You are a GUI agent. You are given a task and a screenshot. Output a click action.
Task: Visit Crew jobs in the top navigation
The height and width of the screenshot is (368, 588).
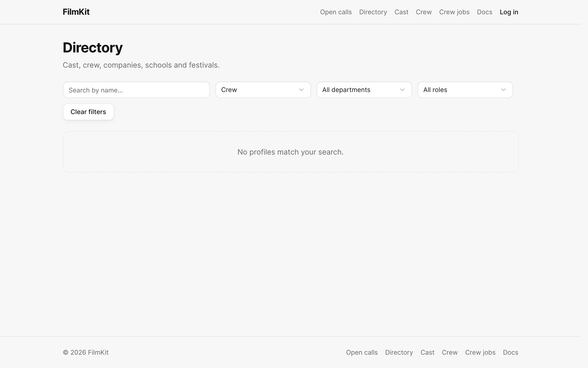point(454,12)
